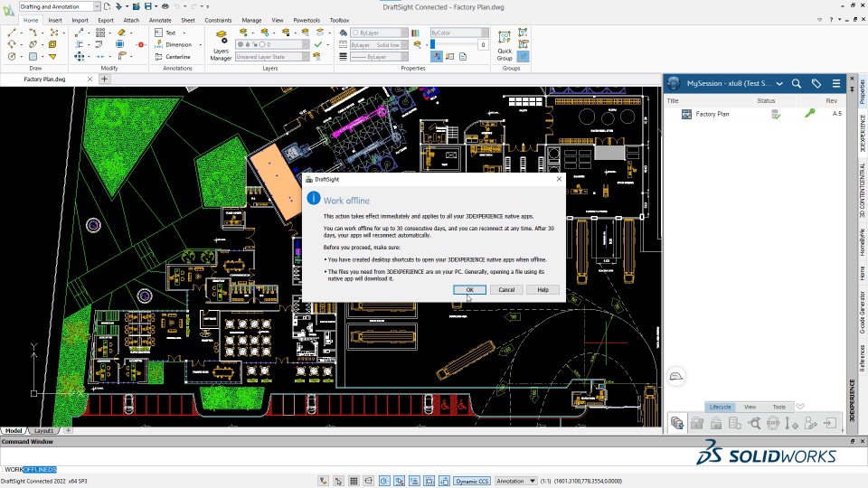This screenshot has height=488, width=868.
Task: Open the hamburger menu in 3DEXPERIENCE panel
Action: point(836,83)
